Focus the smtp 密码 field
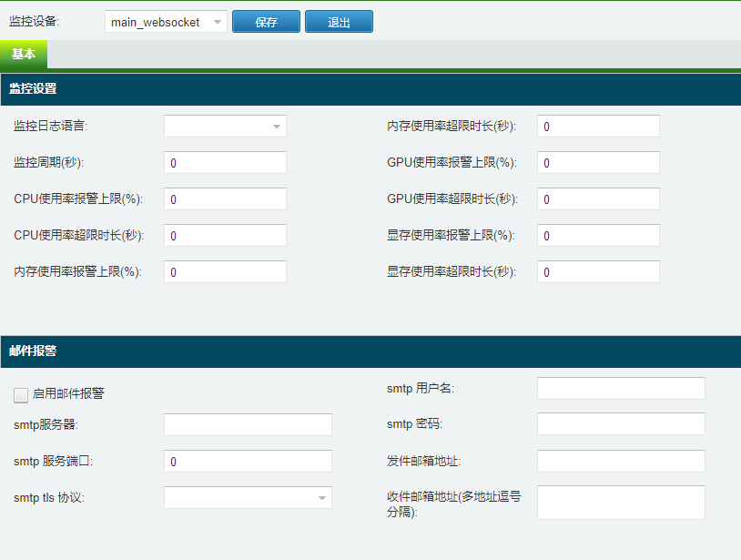This screenshot has height=560, width=741. (621, 424)
